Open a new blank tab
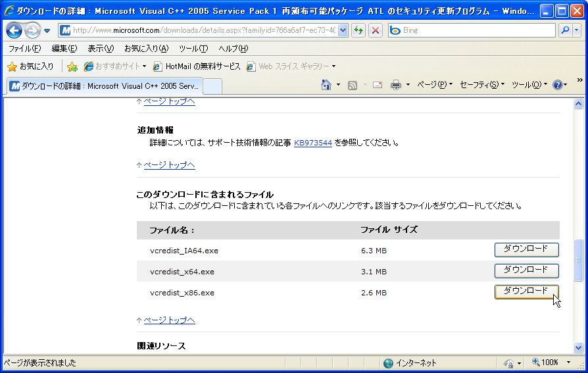Screen dimensions: 588x373 coord(212,87)
